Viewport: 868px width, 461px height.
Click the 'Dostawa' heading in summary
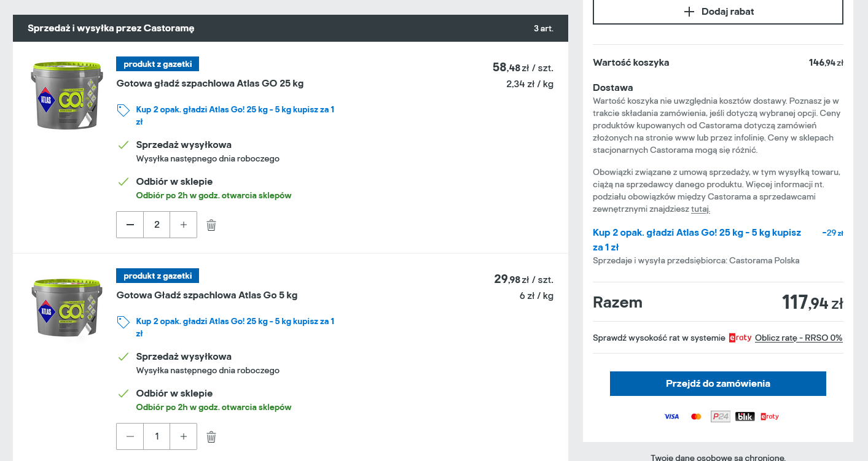pyautogui.click(x=613, y=88)
